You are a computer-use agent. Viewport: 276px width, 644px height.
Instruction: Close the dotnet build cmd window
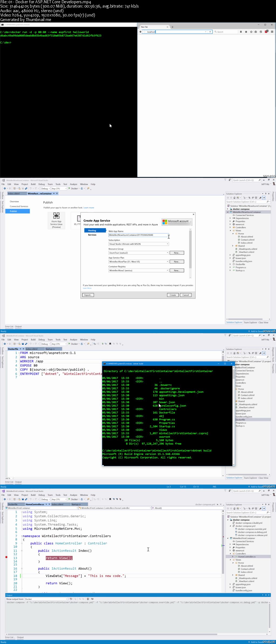click(232, 363)
